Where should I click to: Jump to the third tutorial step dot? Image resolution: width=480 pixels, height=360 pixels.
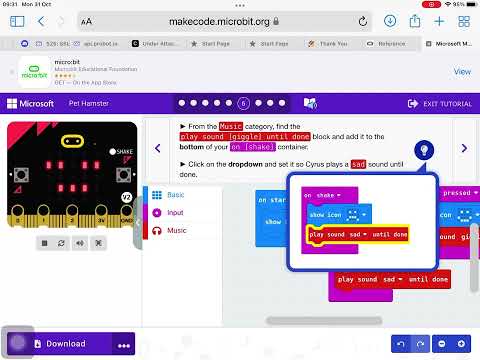tap(205, 103)
